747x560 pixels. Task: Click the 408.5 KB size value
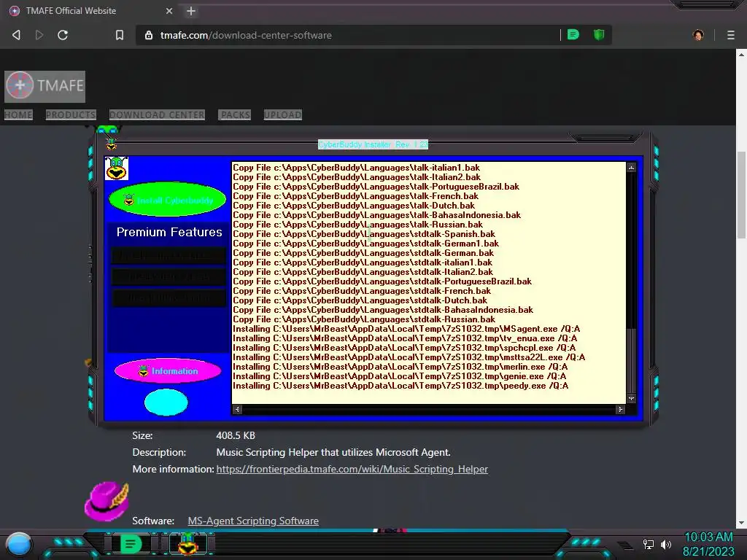pos(236,435)
